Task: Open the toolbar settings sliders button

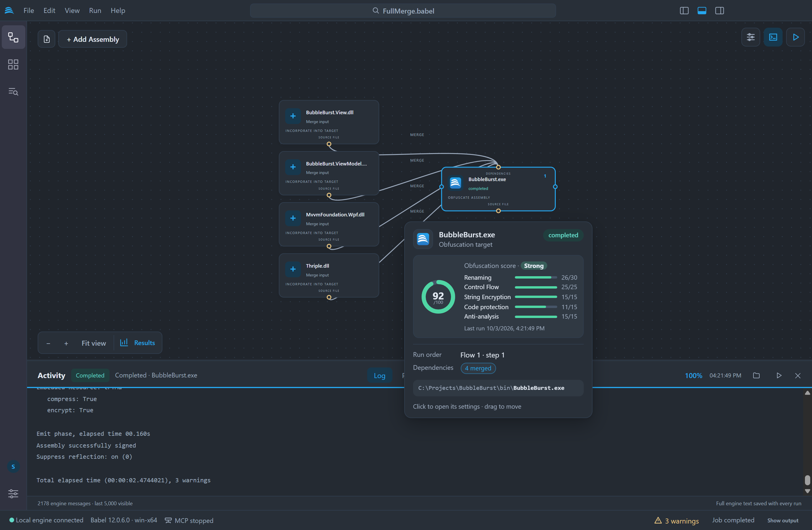Action: (751, 37)
